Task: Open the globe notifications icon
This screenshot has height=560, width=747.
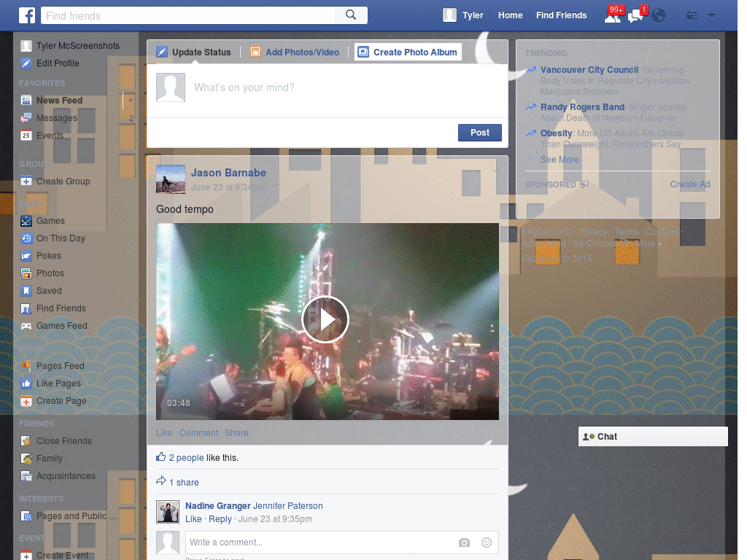Action: (x=659, y=16)
